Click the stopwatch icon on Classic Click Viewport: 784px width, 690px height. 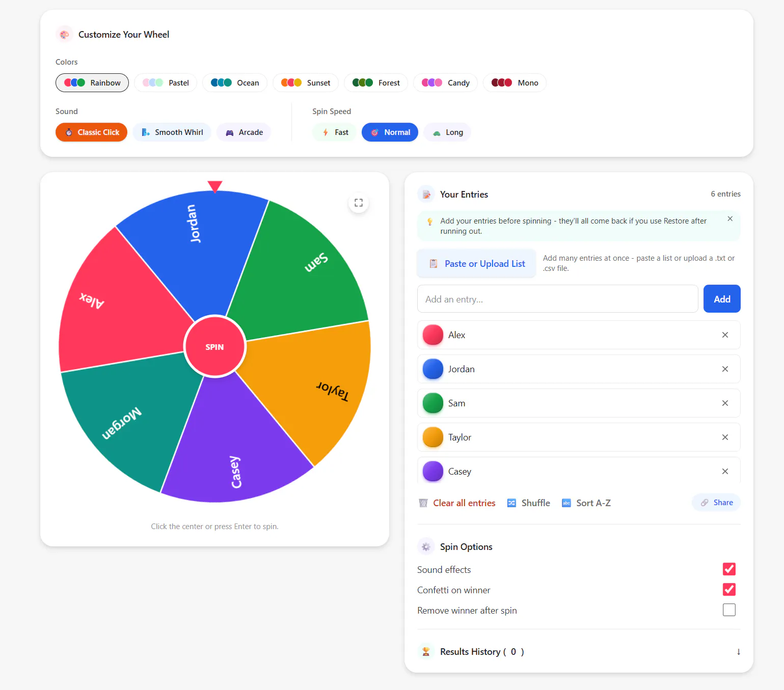(x=69, y=132)
